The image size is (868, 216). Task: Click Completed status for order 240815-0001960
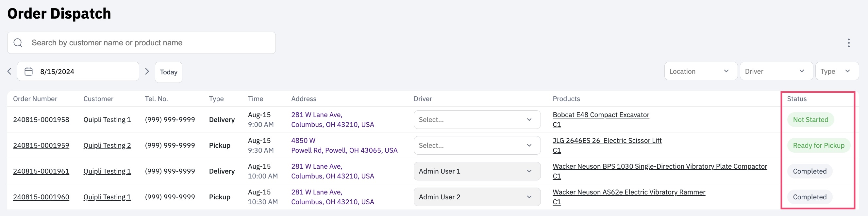point(810,197)
